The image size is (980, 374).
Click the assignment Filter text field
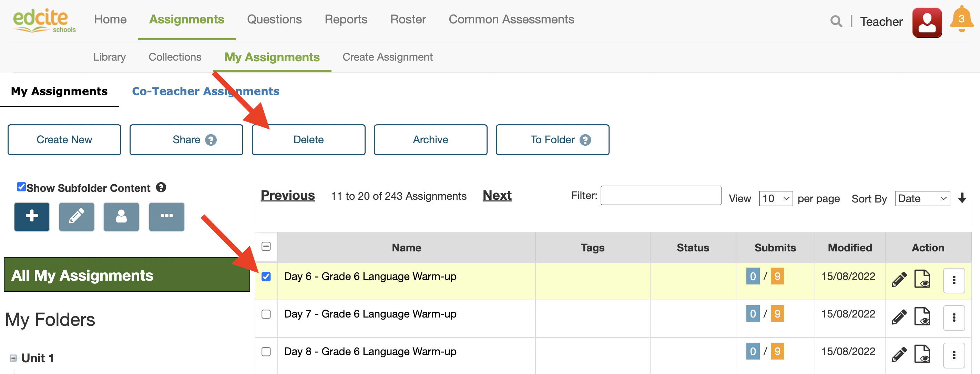click(x=661, y=196)
